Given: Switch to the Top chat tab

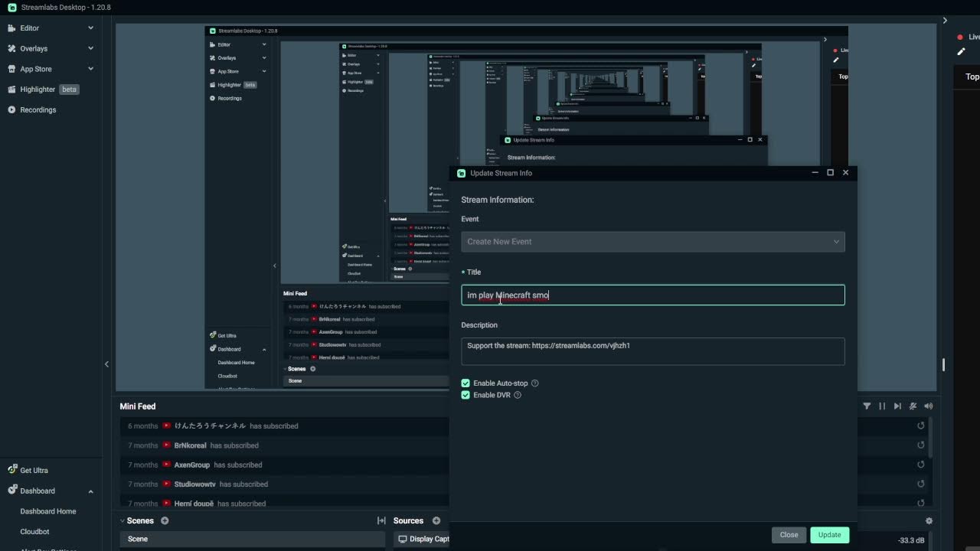Looking at the screenshot, I should (972, 77).
